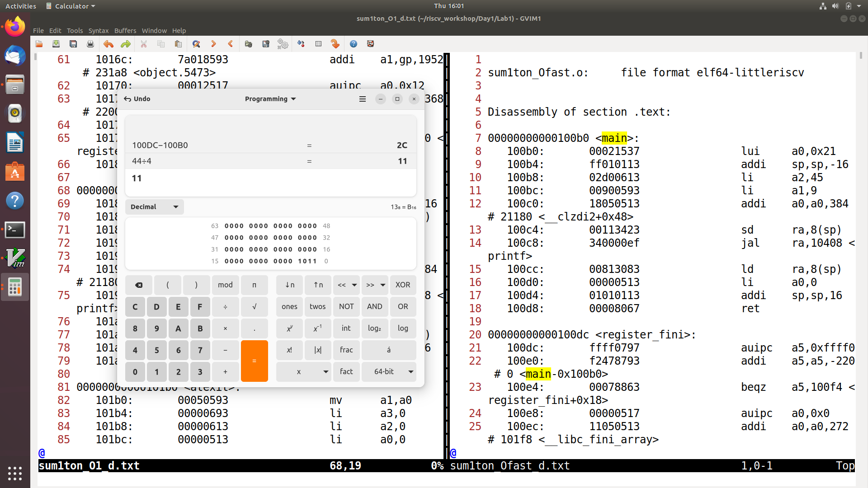Click the Print icon in GVim toolbar

coord(90,44)
